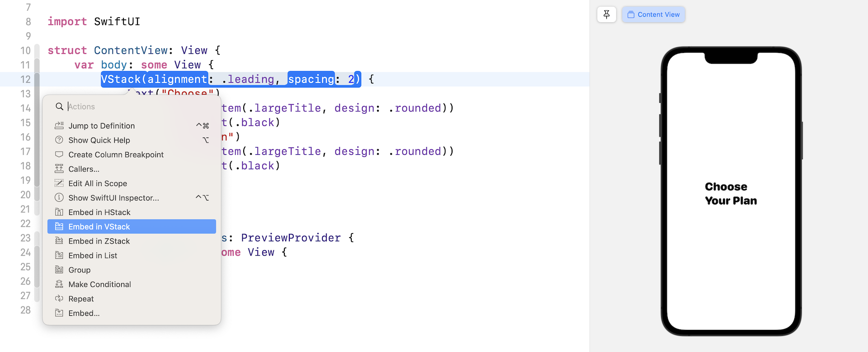
Task: Choose Jump to Definition
Action: pos(132,126)
